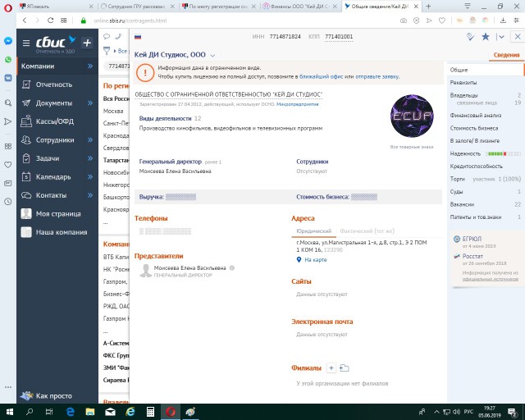Open VK in Opera sidebar
This screenshot has height=420, width=525.
[8, 78]
